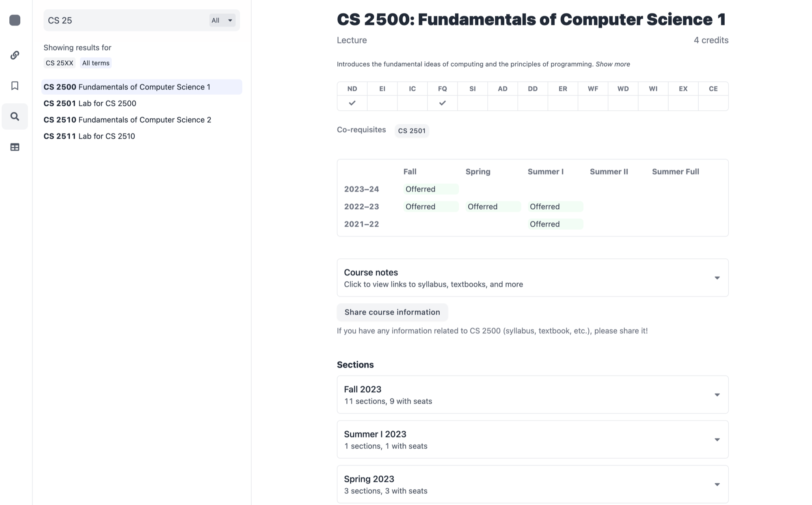
Task: Open the All terms dropdown
Action: click(222, 20)
